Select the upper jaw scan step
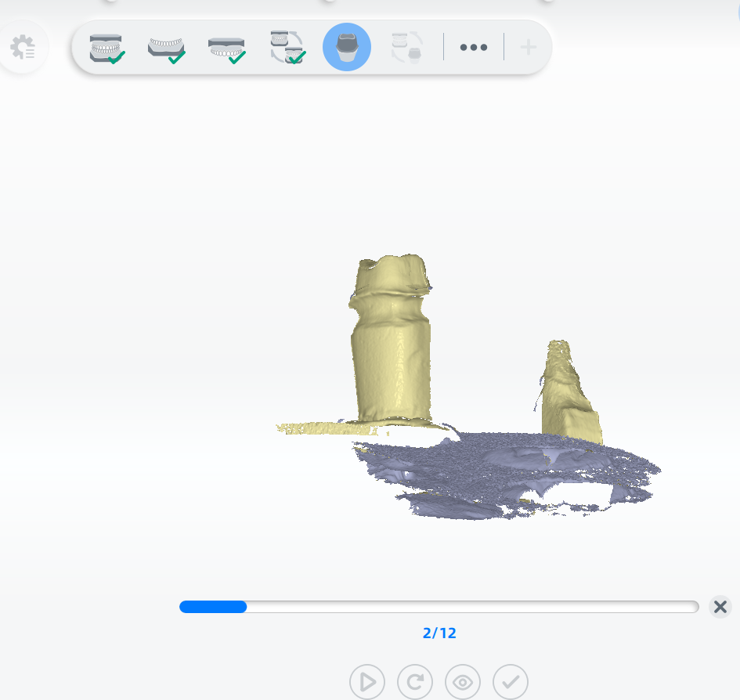 pyautogui.click(x=227, y=49)
